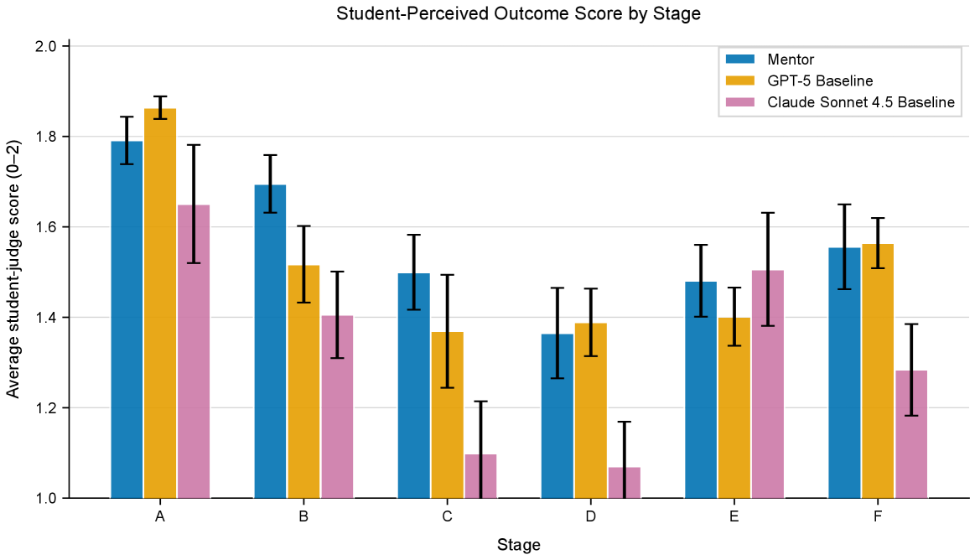This screenshot has width=975, height=560.
Task: Select the GPT-5 Baseline legend text
Action: [820, 81]
